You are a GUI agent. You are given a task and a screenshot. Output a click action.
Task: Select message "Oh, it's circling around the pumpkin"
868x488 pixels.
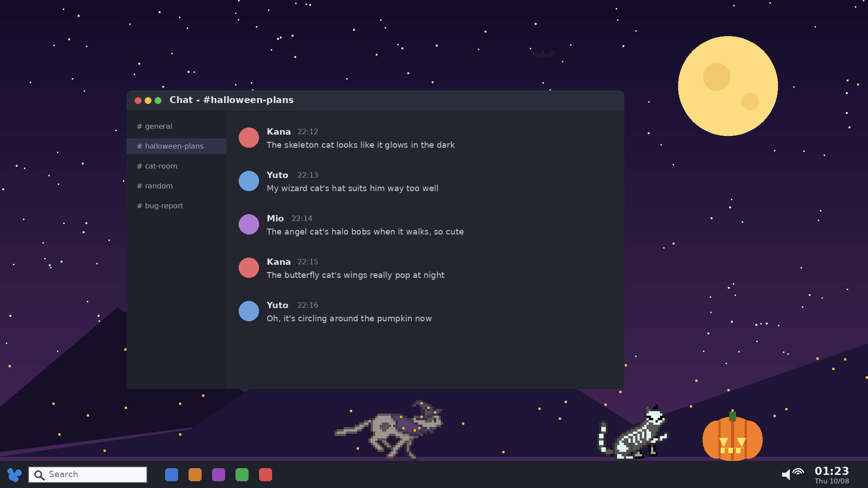pos(349,319)
